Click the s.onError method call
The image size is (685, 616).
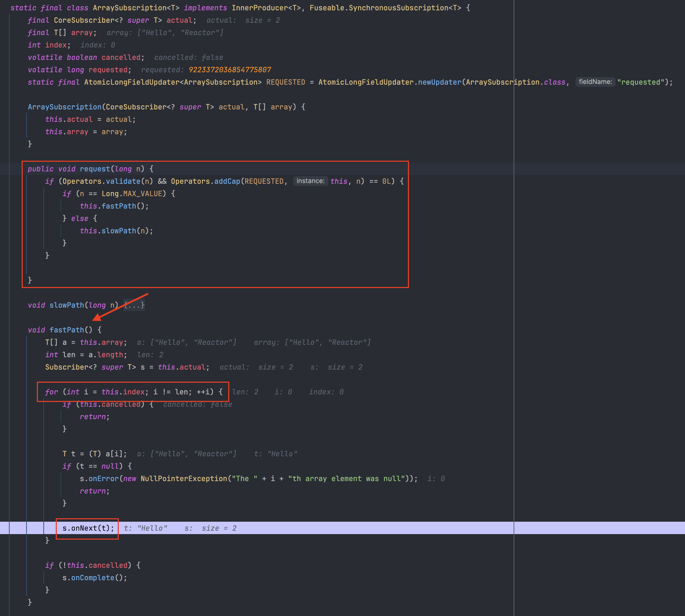coord(103,479)
